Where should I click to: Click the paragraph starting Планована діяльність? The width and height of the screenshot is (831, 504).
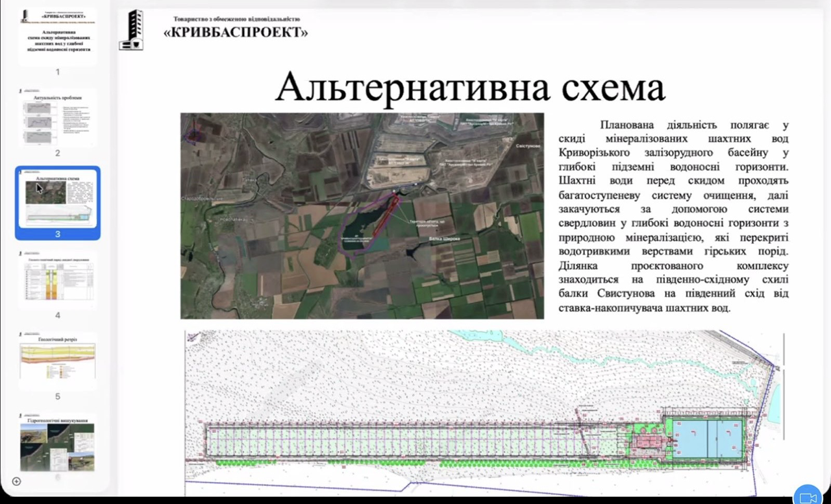(674, 216)
